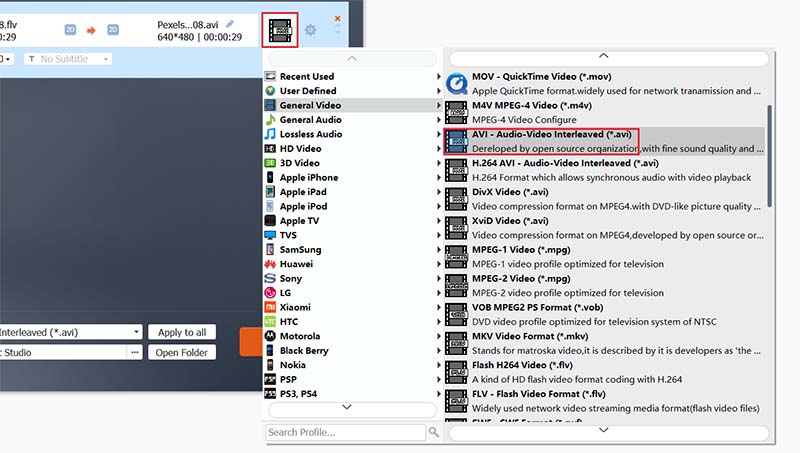
Task: Open the Lossless Audio category
Action: pos(310,134)
